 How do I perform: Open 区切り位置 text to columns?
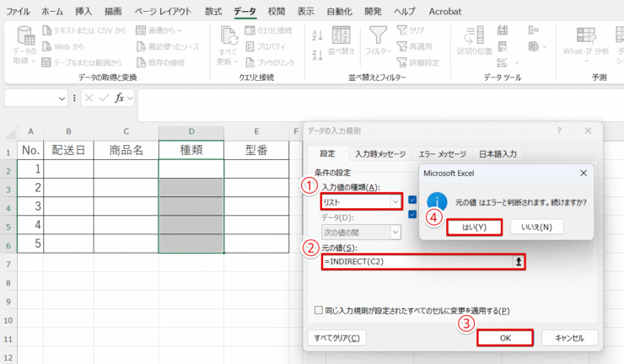pos(475,40)
